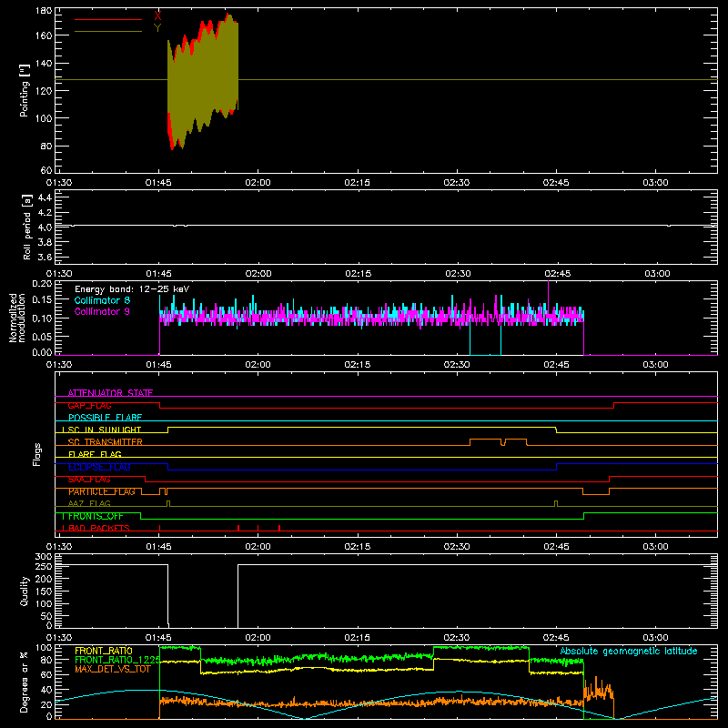Image resolution: width=728 pixels, height=728 pixels.
Task: Select the POSSIBLE_FLARE label
Action: click(105, 418)
